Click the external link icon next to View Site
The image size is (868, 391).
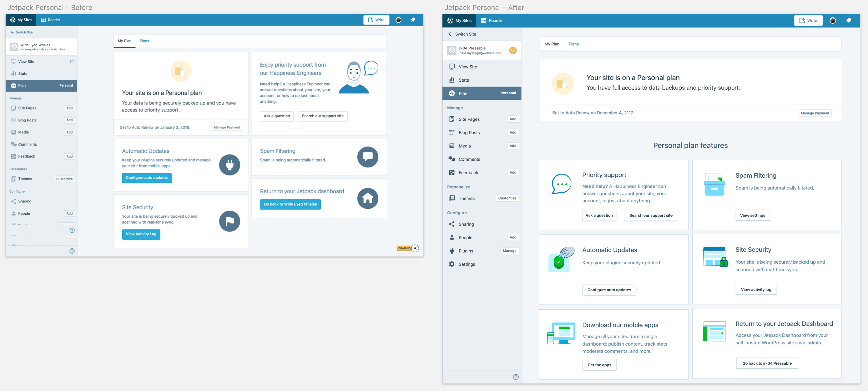pyautogui.click(x=72, y=61)
